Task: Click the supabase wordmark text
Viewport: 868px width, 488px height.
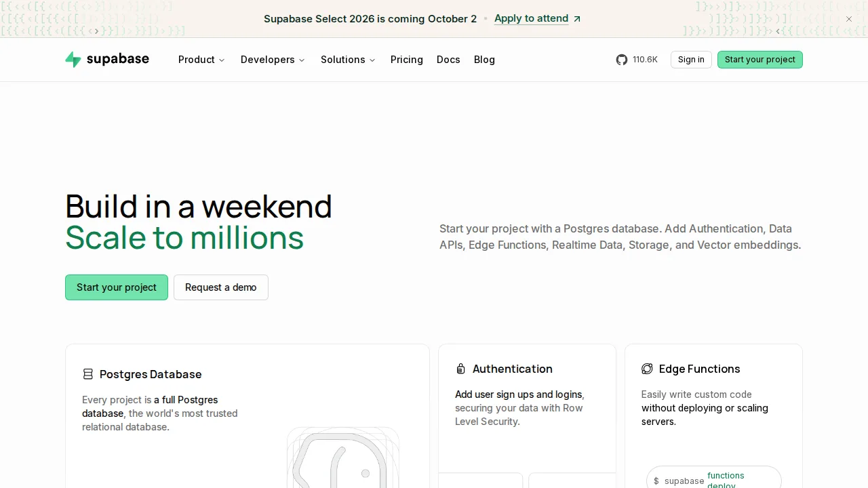Action: 118,59
